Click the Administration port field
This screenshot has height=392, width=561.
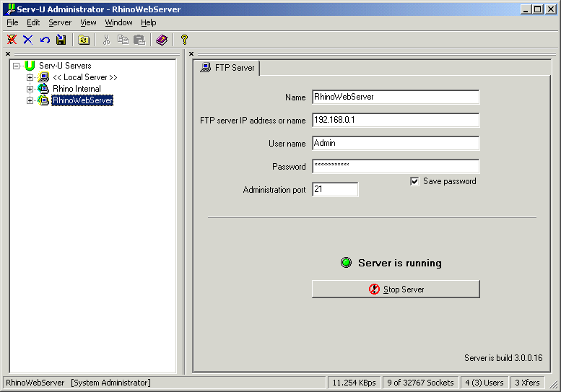pyautogui.click(x=334, y=190)
